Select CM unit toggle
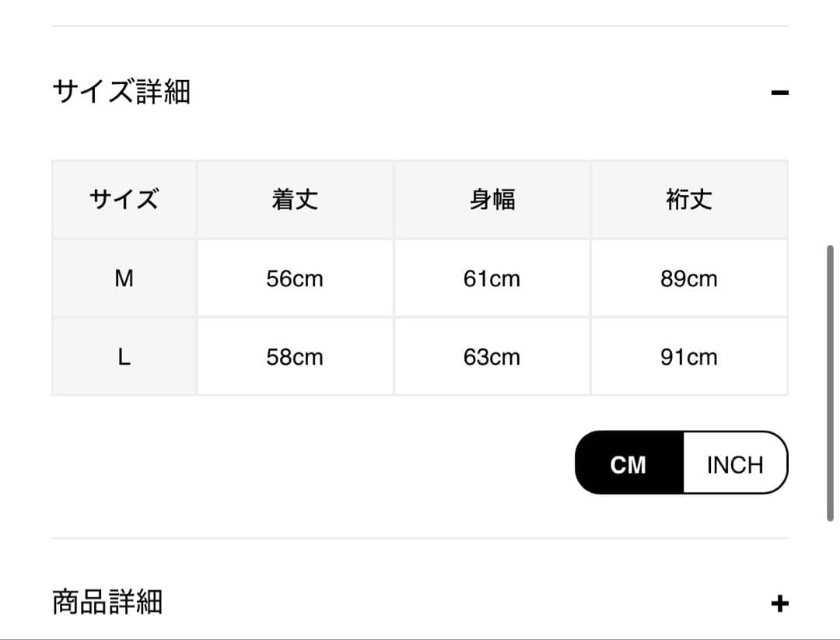840x640 pixels. pos(628,464)
